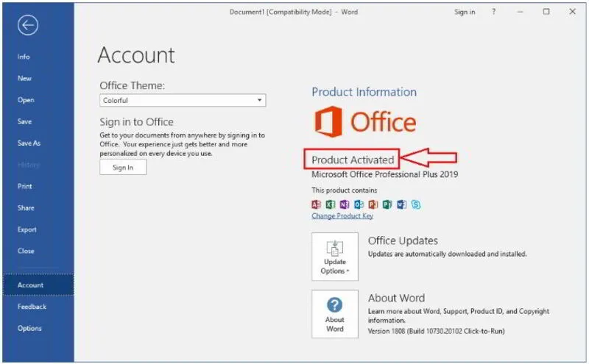Click Microsoft Office Professional Plus 2019 text
This screenshot has height=364, width=589.
(384, 174)
